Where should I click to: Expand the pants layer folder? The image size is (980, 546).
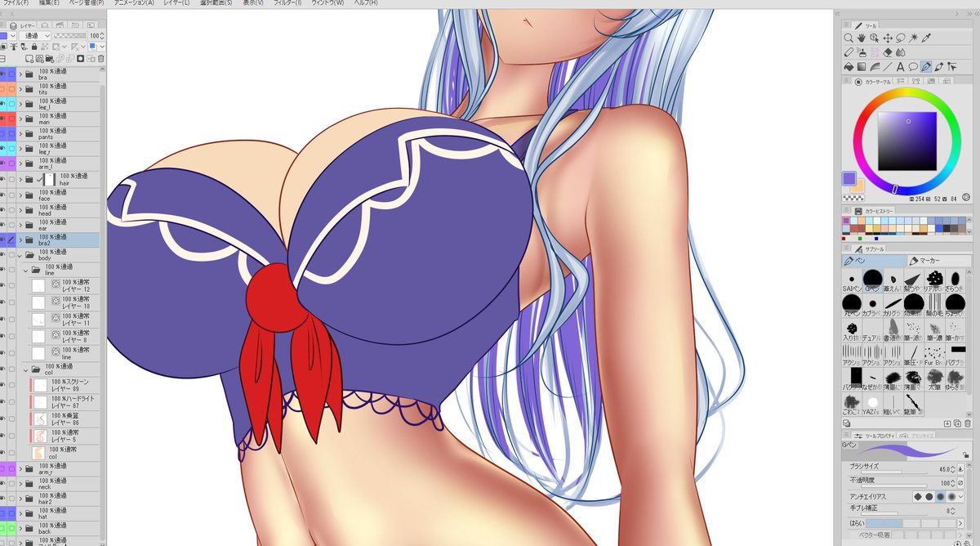click(x=20, y=133)
